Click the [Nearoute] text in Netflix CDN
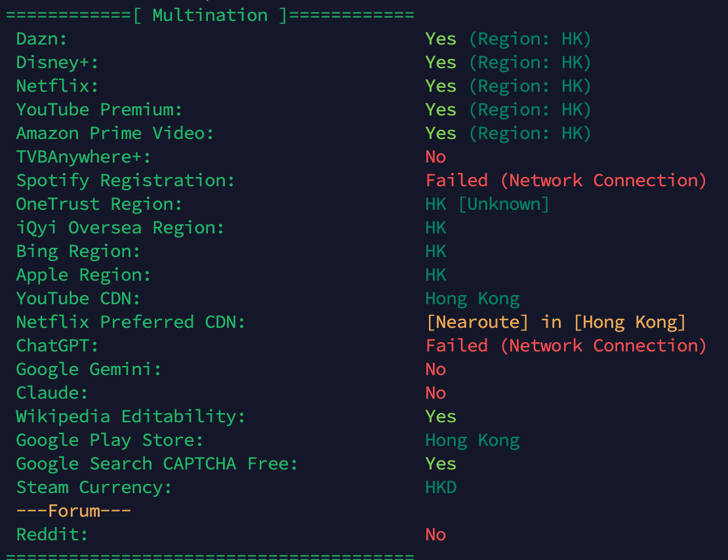 pos(477,322)
